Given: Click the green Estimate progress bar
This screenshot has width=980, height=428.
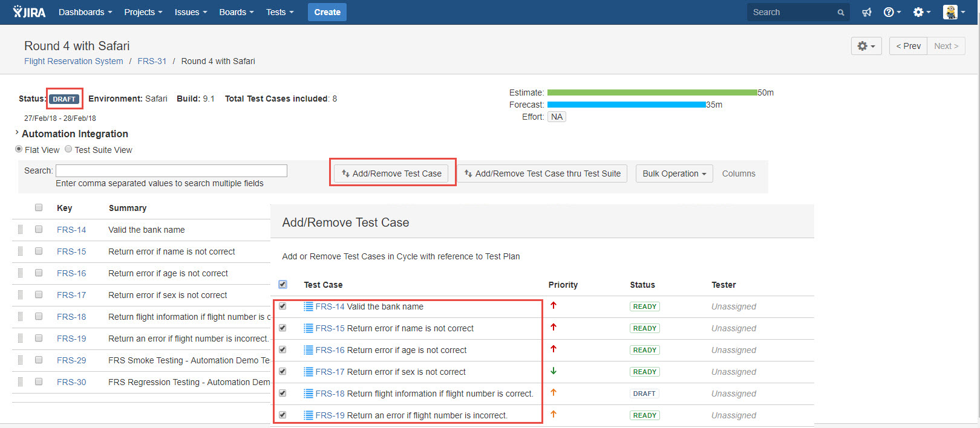Looking at the screenshot, I should click(652, 92).
